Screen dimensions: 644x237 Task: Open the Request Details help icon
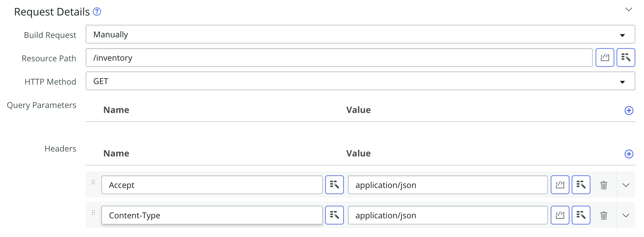point(97,12)
